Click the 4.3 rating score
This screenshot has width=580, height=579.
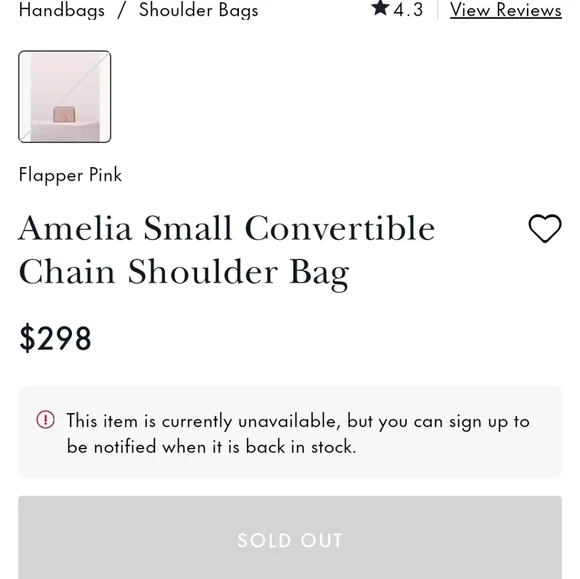(x=408, y=10)
